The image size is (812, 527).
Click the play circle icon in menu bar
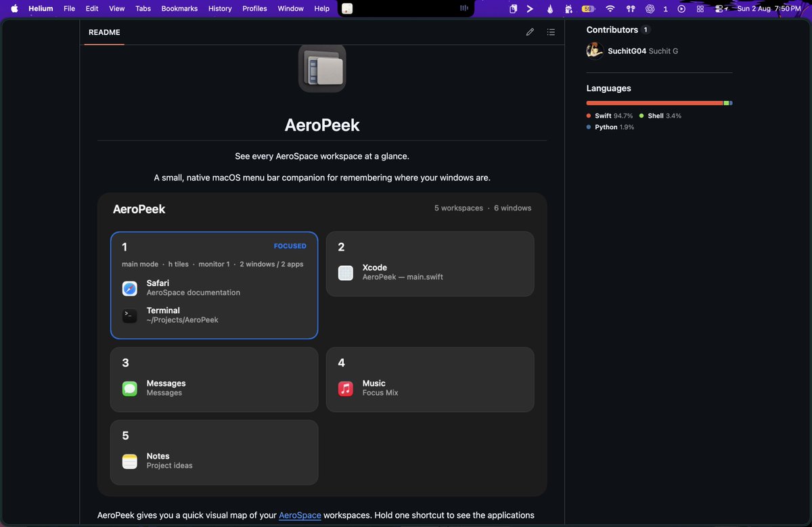pos(681,9)
